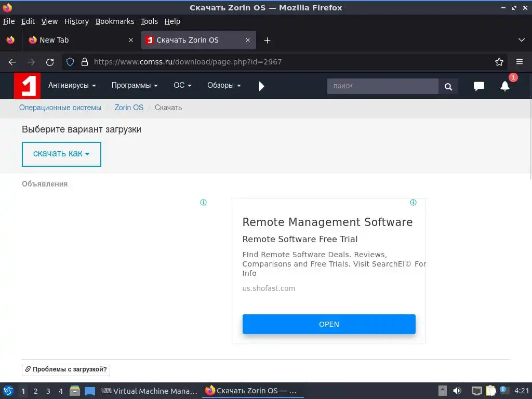Open the File menu

coord(9,21)
